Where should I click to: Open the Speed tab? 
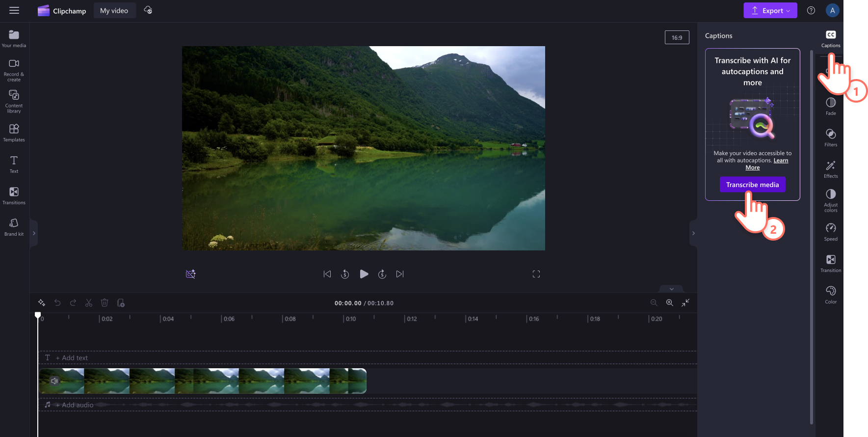831,232
